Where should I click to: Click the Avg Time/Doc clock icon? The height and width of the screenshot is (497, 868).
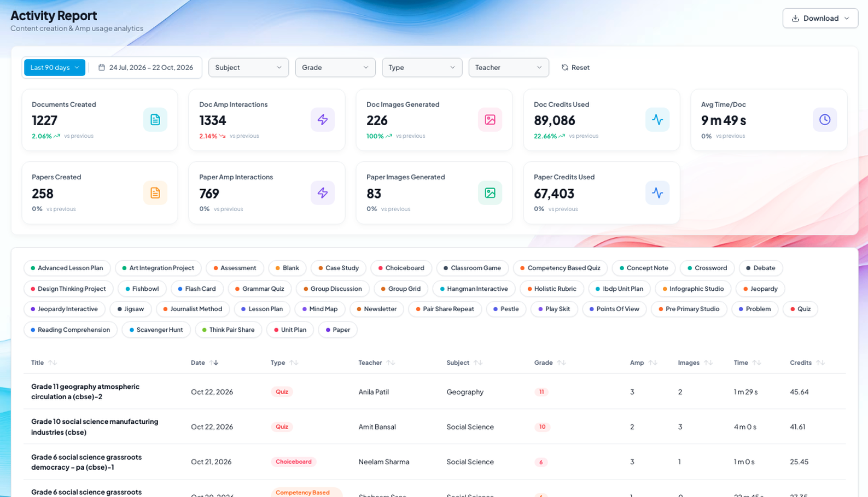click(x=825, y=120)
